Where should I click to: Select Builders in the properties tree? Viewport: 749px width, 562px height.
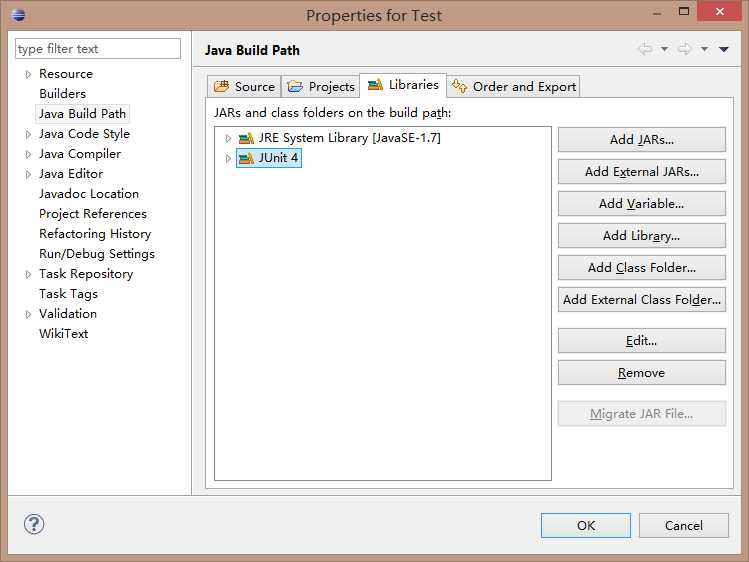pos(63,94)
